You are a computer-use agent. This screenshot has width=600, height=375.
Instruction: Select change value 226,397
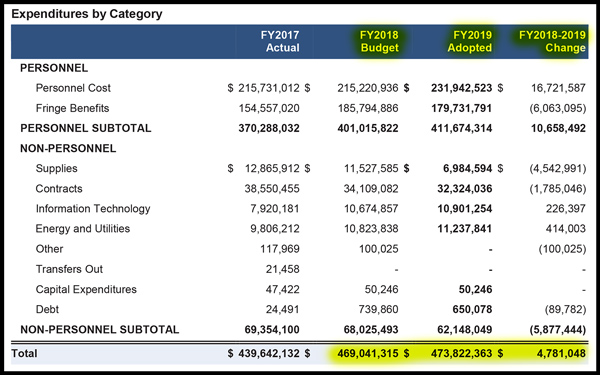coord(566,209)
